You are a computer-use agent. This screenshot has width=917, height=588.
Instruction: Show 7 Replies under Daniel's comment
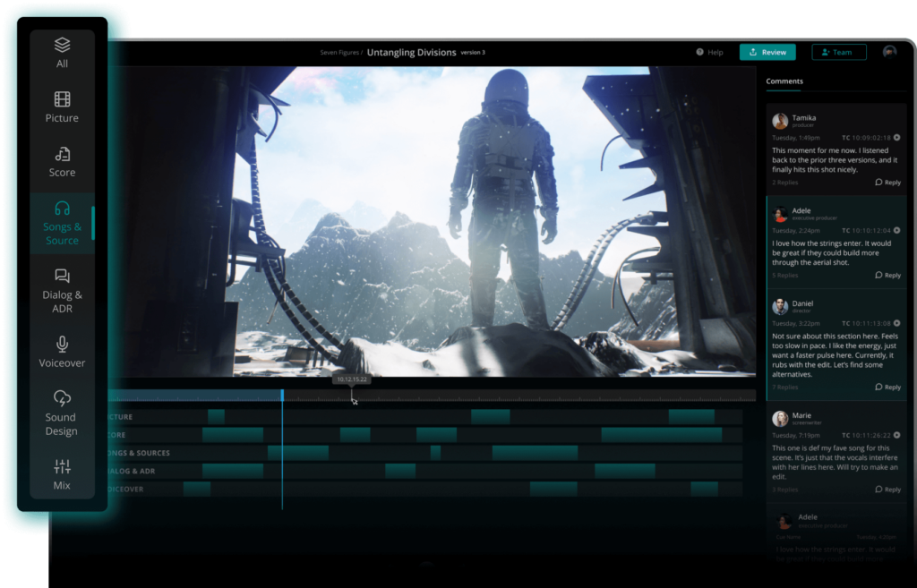coord(784,388)
